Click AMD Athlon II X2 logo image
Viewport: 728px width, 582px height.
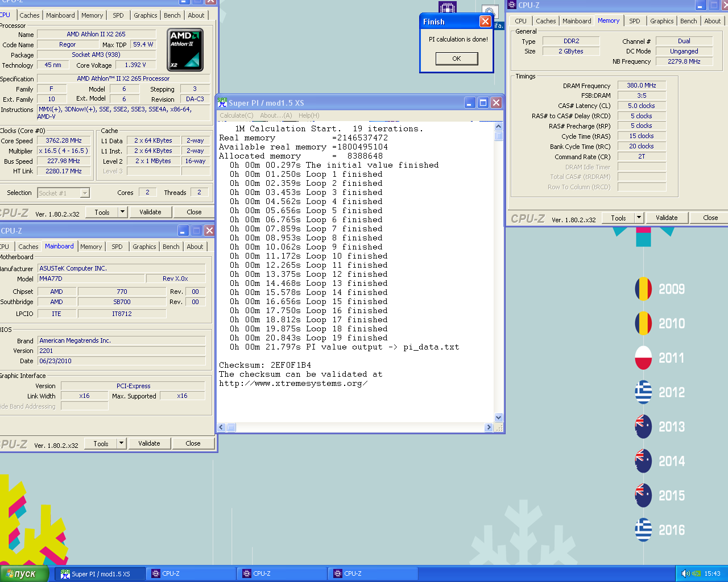tap(185, 51)
